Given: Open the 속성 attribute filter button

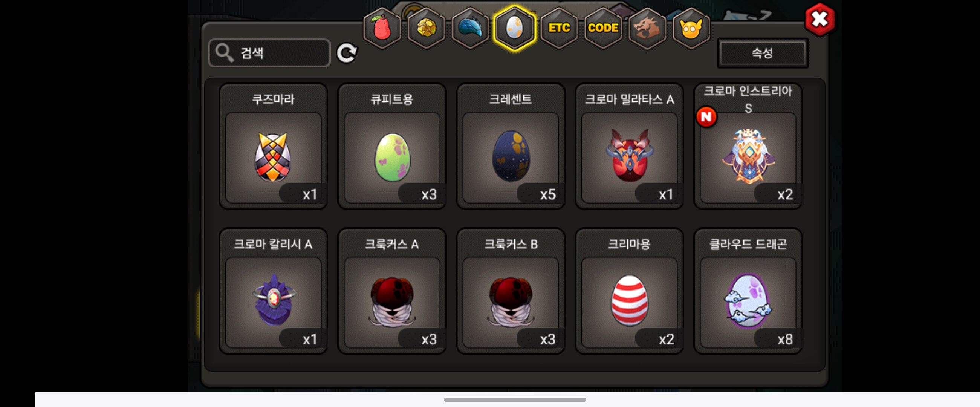Looking at the screenshot, I should [762, 53].
